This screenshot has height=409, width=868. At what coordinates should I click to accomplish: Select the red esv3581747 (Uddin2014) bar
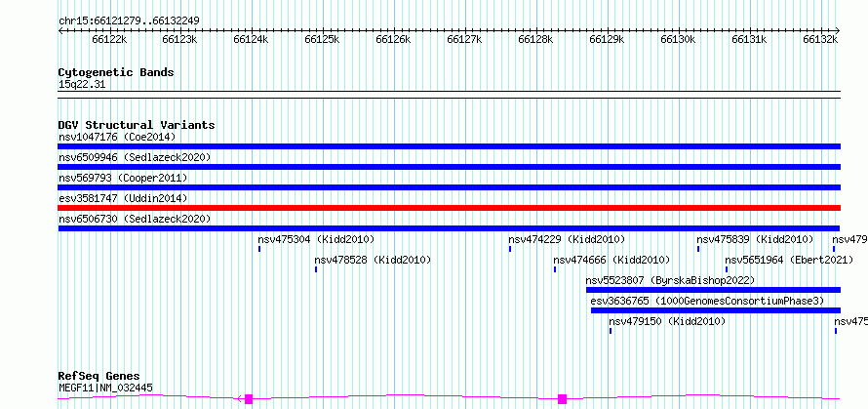449,208
